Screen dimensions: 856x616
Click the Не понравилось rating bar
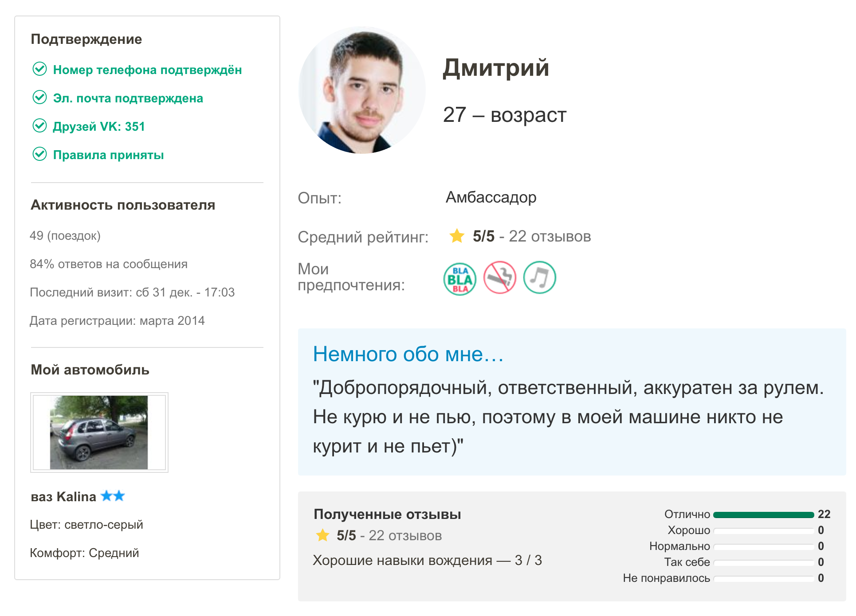[x=764, y=578]
